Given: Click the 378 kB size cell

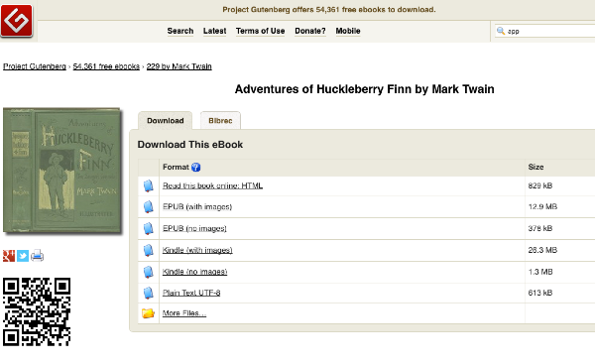Looking at the screenshot, I should point(540,228).
